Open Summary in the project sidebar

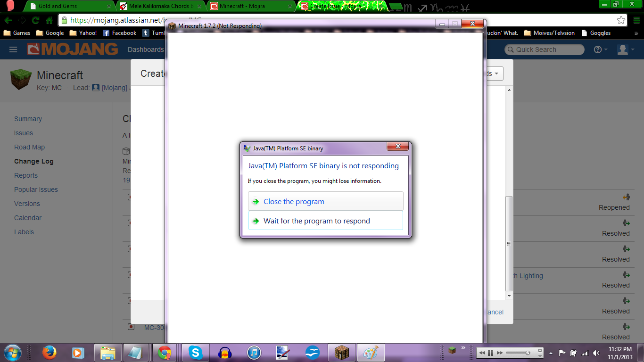pos(28,119)
